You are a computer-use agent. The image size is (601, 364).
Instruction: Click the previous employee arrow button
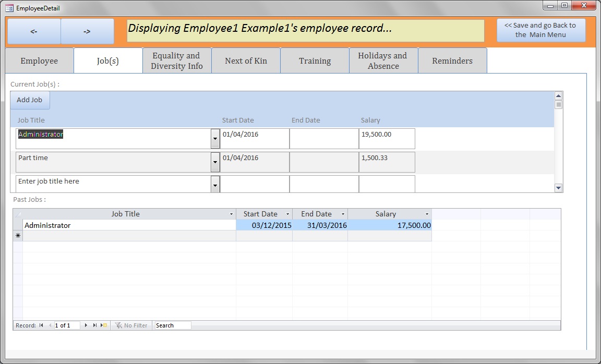pyautogui.click(x=34, y=31)
